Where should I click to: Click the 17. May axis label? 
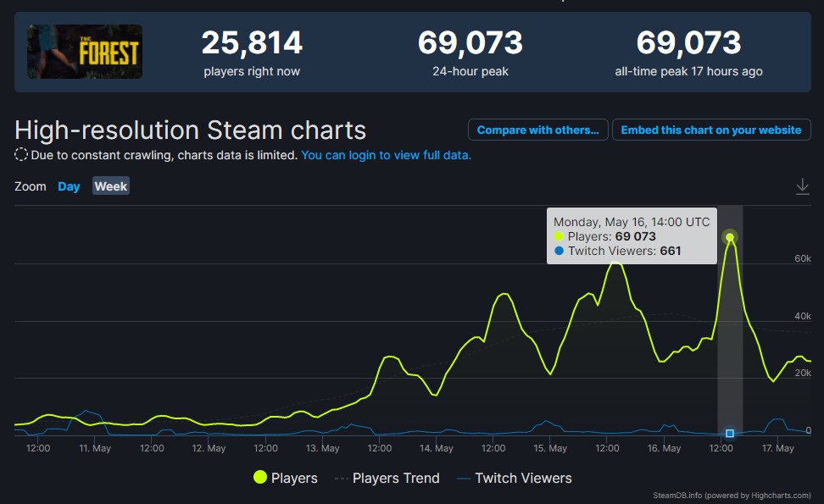[x=777, y=448]
